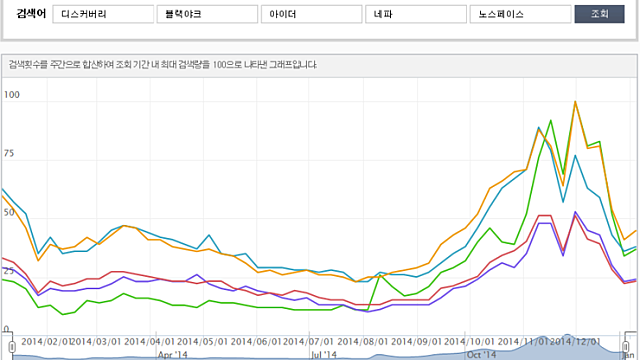Focus the 아이더 keyword field

coord(311,14)
